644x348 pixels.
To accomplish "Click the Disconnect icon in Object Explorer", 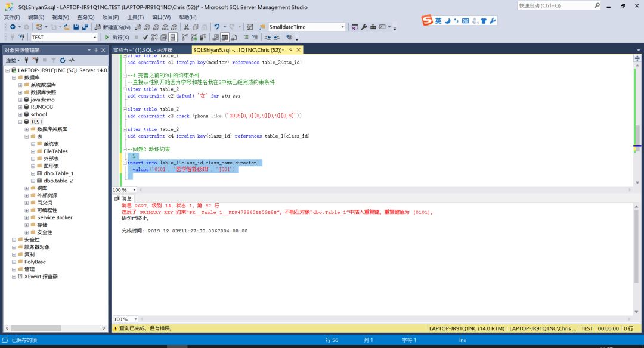I will [x=35, y=60].
